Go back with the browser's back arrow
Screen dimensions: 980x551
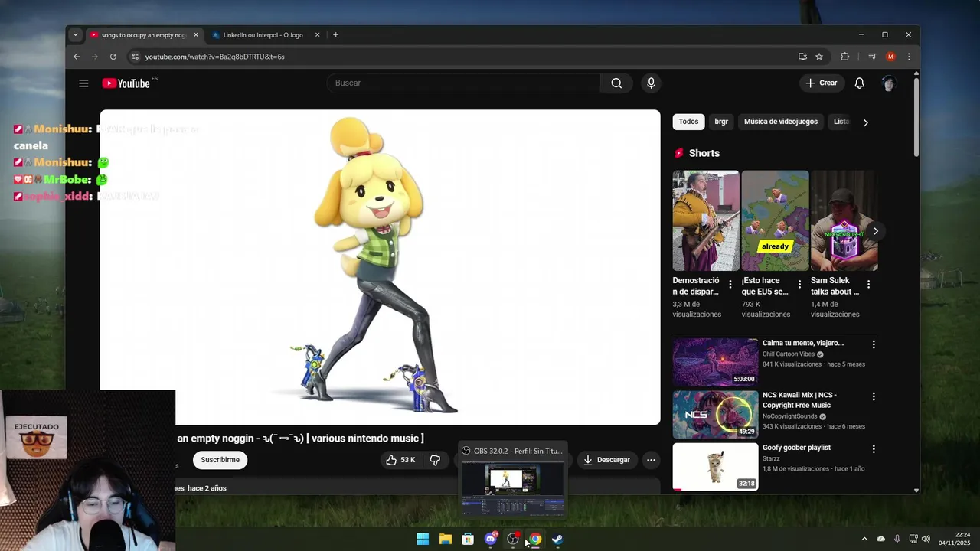click(x=77, y=57)
